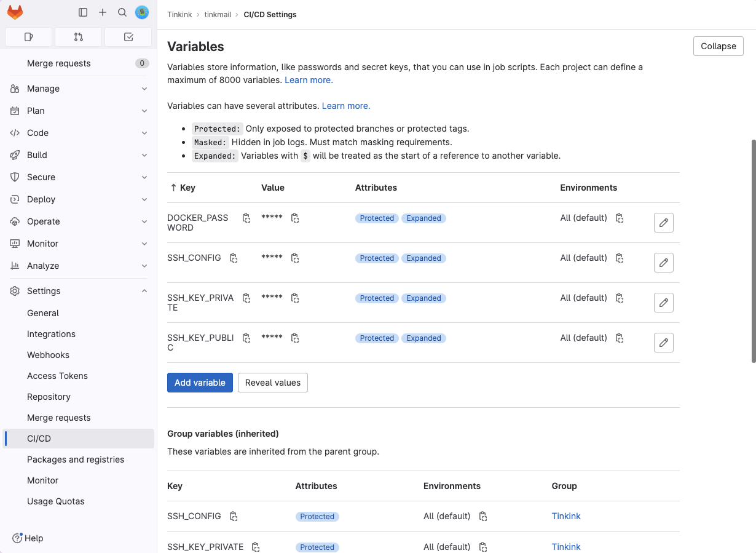This screenshot has height=553, width=756.
Task: Expand the Deploy sidebar section
Action: [79, 199]
